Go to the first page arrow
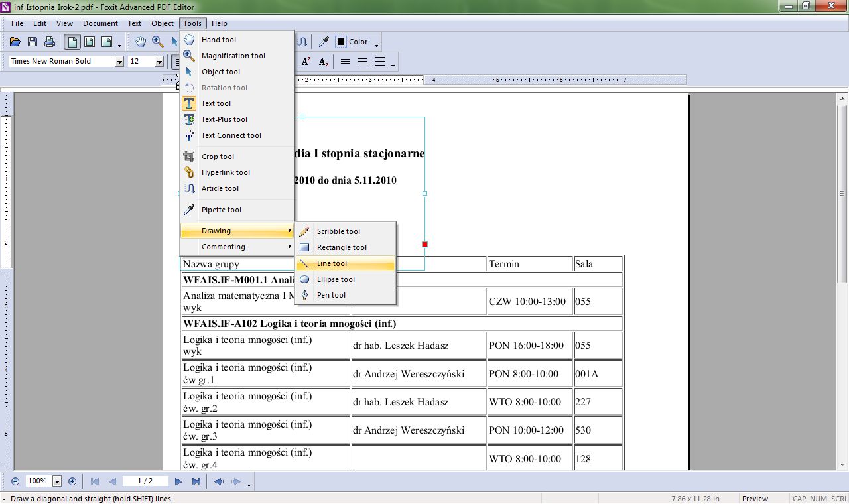The height and width of the screenshot is (504, 849). click(x=95, y=481)
